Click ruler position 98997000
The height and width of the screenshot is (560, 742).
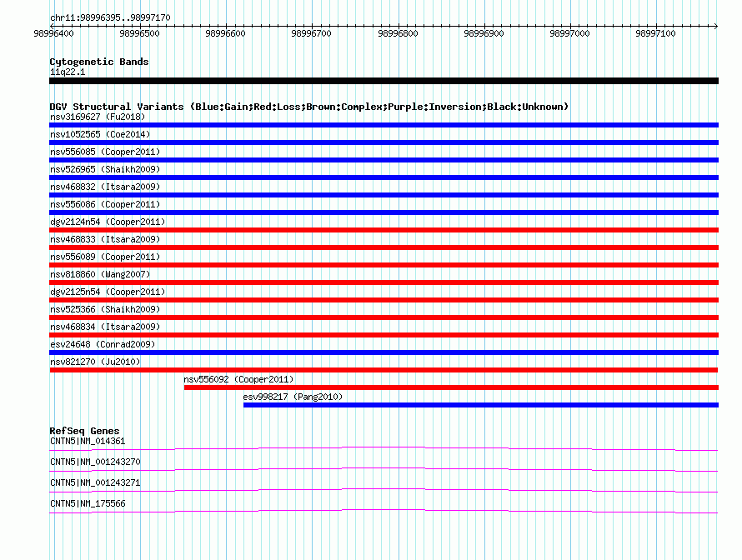click(569, 33)
